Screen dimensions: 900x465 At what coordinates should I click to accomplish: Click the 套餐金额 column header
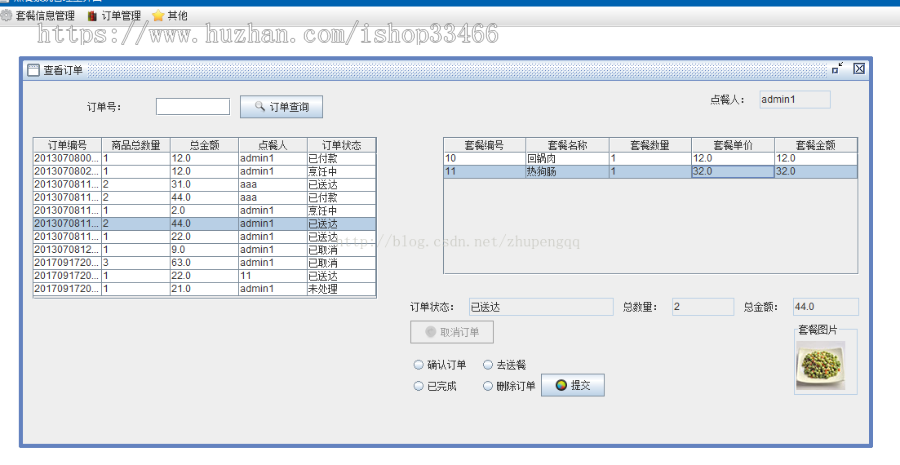pyautogui.click(x=816, y=145)
